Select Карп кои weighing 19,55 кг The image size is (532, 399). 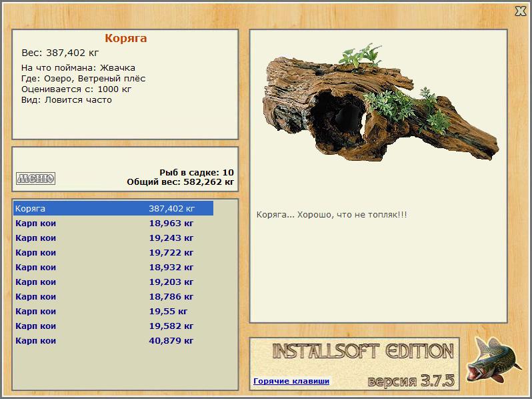113,312
